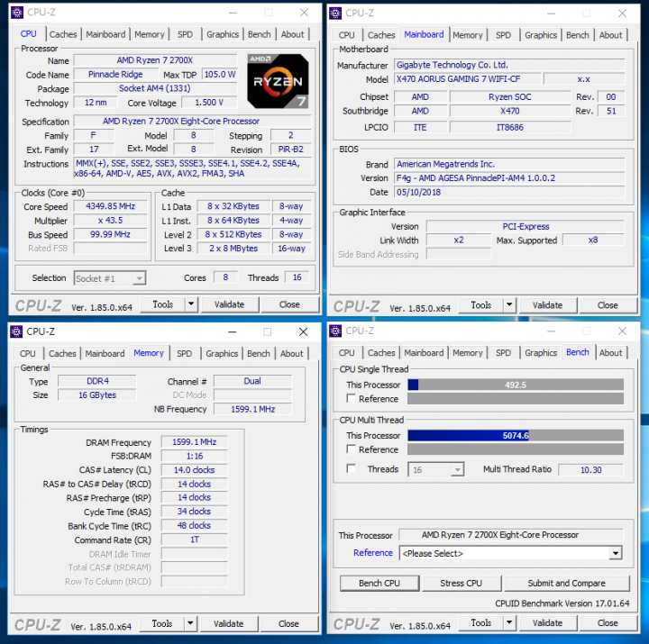The height and width of the screenshot is (644, 649).
Task: Click Validate in the CPU window
Action: point(229,304)
